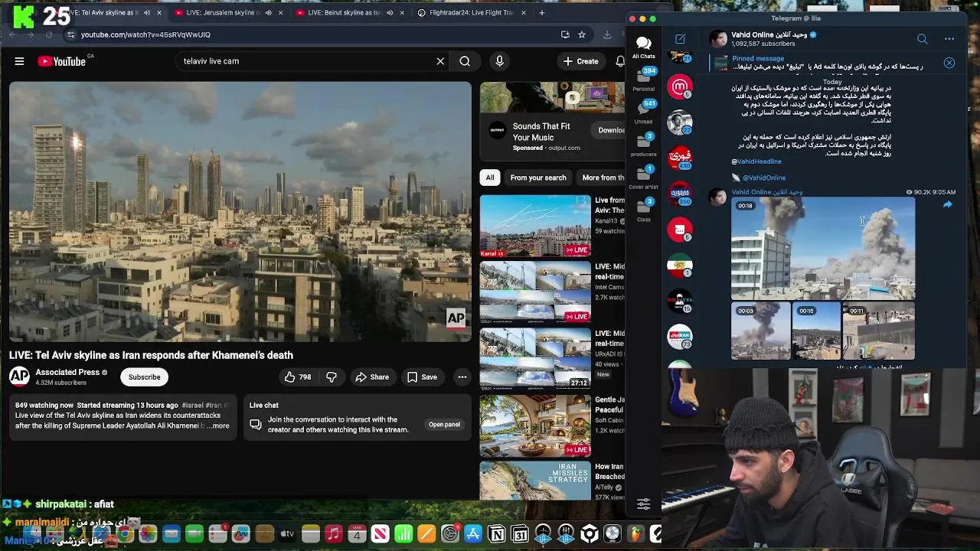
Task: Expand the video description with ...more
Action: (x=219, y=425)
